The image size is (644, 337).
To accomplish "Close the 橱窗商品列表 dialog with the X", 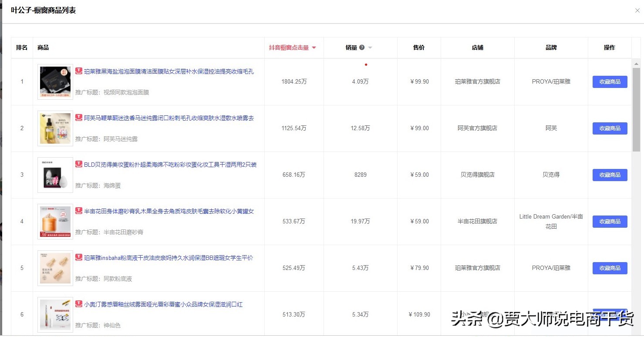I will pyautogui.click(x=637, y=10).
